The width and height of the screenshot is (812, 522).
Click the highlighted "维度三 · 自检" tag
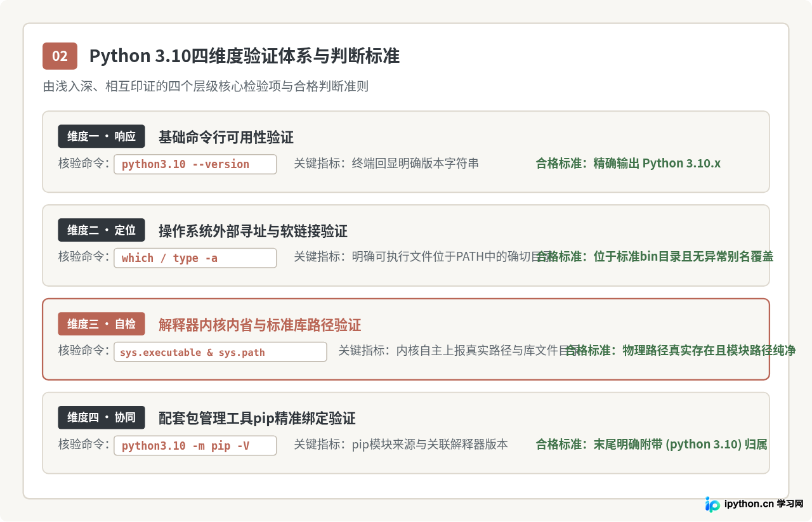point(101,324)
